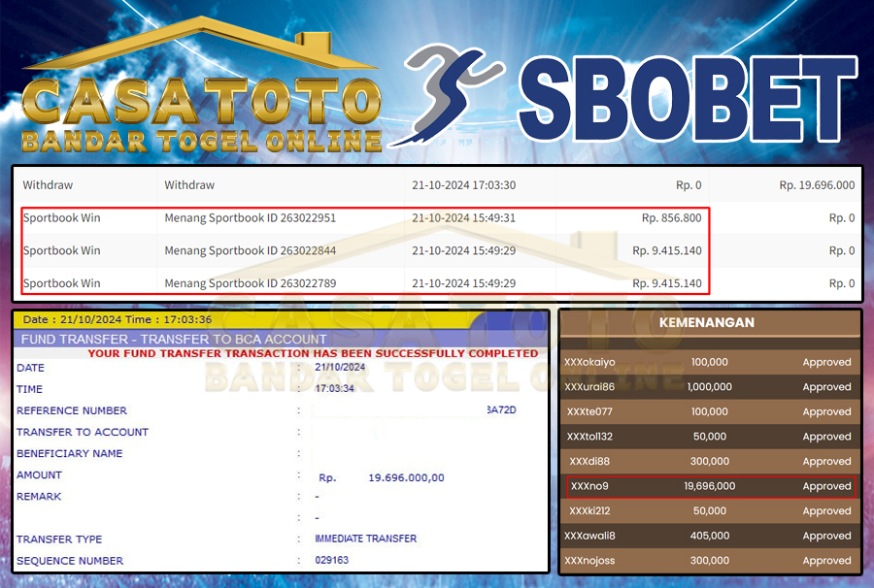Click the Rp. 19.696.000 withdraw balance
Viewport: 874px width, 588px height.
tap(816, 185)
